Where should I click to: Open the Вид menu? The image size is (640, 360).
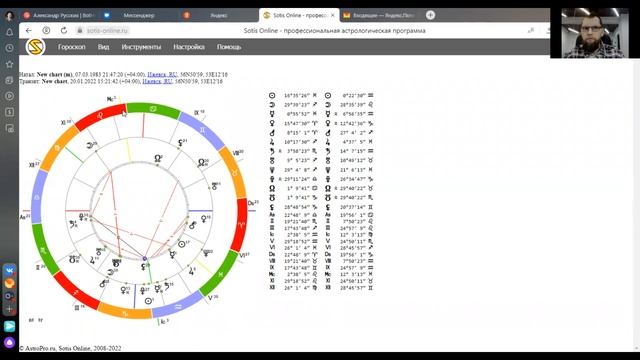click(x=103, y=47)
